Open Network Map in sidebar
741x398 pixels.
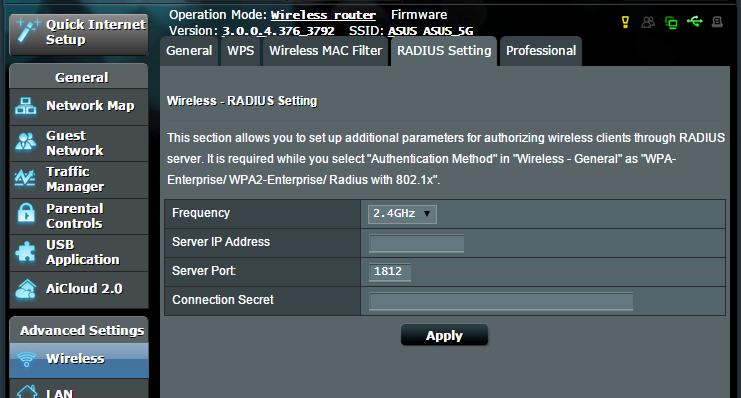pos(79,106)
